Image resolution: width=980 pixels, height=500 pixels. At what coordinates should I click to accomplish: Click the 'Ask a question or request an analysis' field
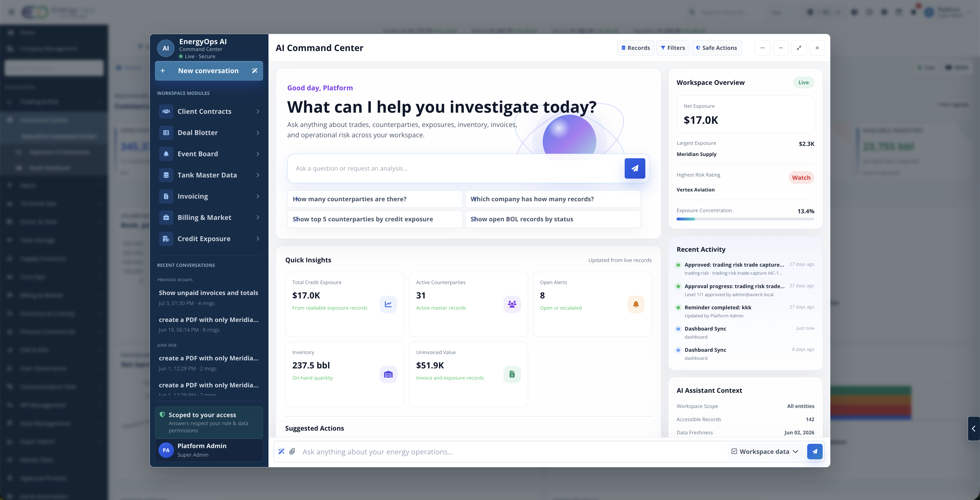tap(456, 168)
